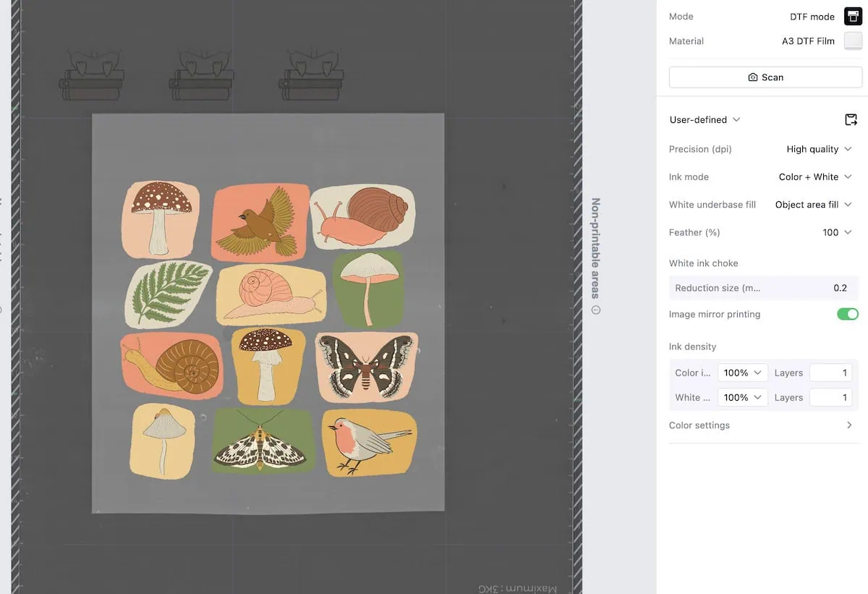Click the Reduction size input field

[x=764, y=288]
